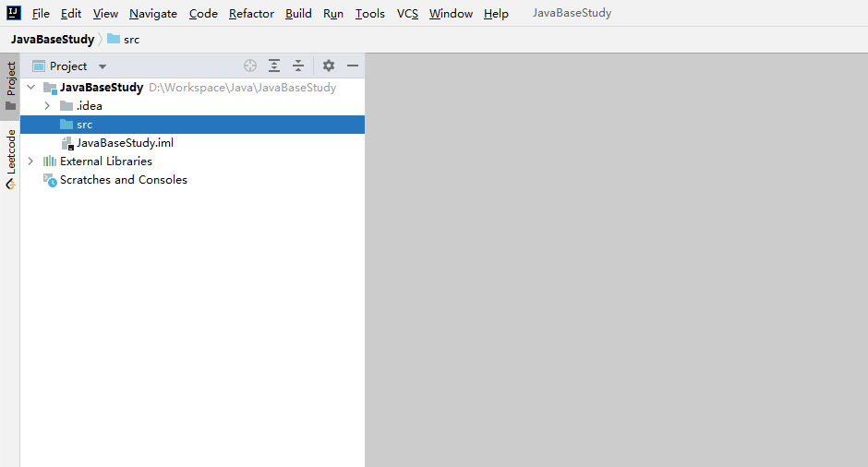Open the VCS menu

407,13
